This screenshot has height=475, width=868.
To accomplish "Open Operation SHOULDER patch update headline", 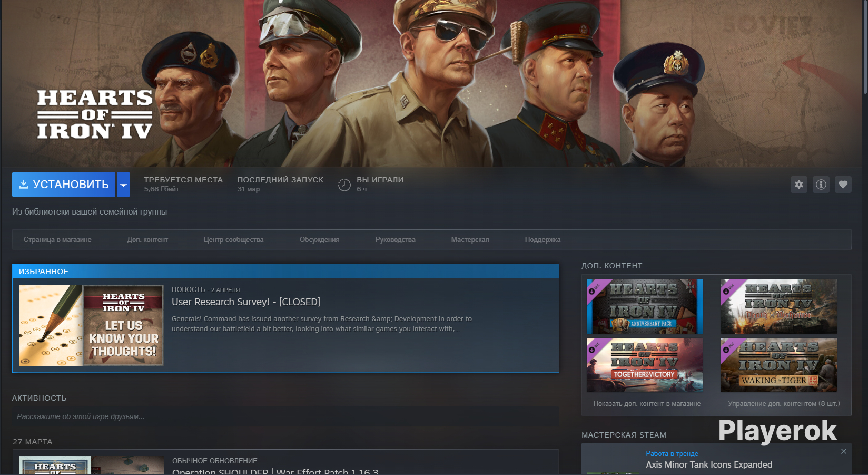I will (x=275, y=471).
